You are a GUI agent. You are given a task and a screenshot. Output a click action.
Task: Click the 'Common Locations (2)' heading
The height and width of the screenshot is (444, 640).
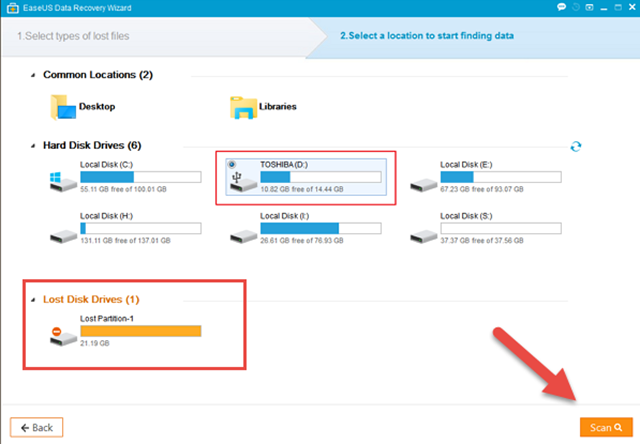point(98,75)
